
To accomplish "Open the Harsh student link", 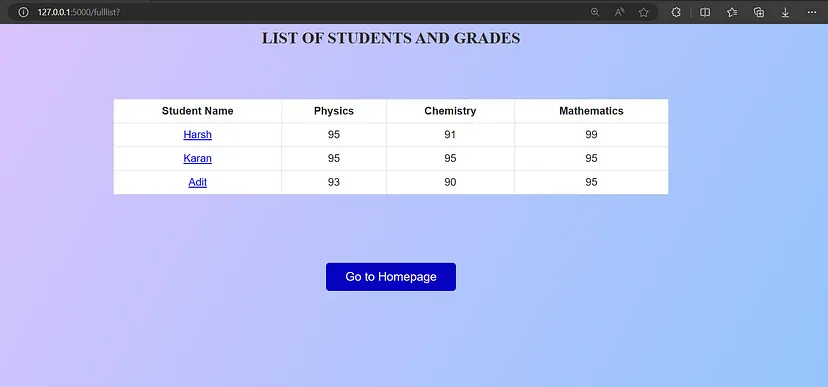I will pos(197,135).
